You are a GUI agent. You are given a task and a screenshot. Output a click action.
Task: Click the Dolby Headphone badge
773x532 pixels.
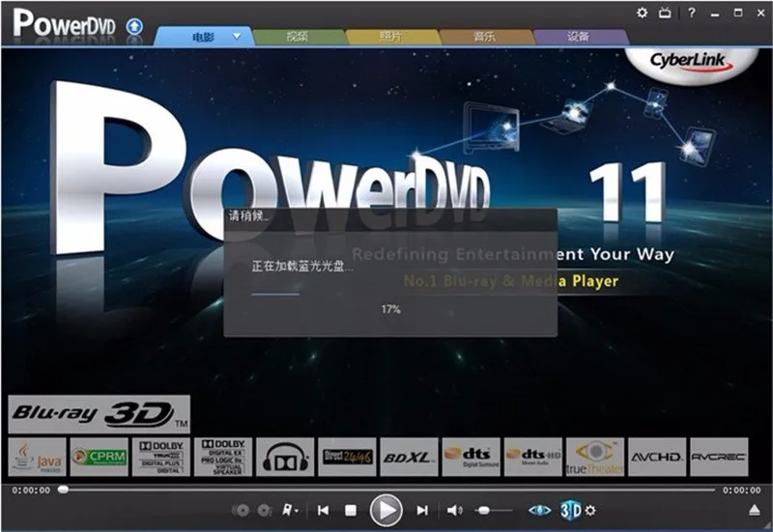click(285, 457)
